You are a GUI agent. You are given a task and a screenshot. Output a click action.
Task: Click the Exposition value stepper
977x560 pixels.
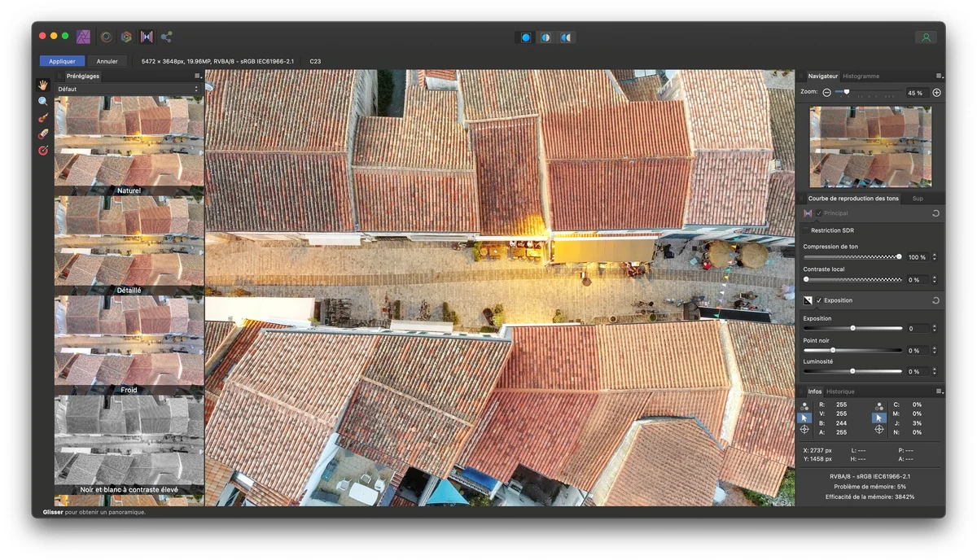934,329
